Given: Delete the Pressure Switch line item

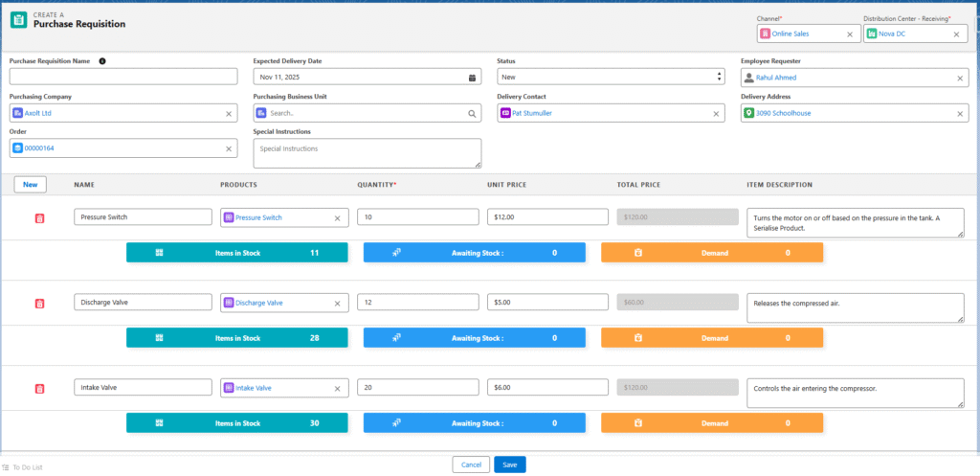Looking at the screenshot, I should [39, 218].
